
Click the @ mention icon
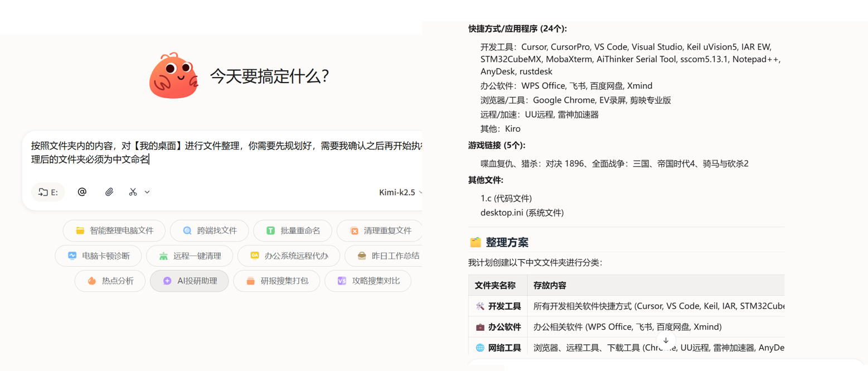(x=82, y=192)
